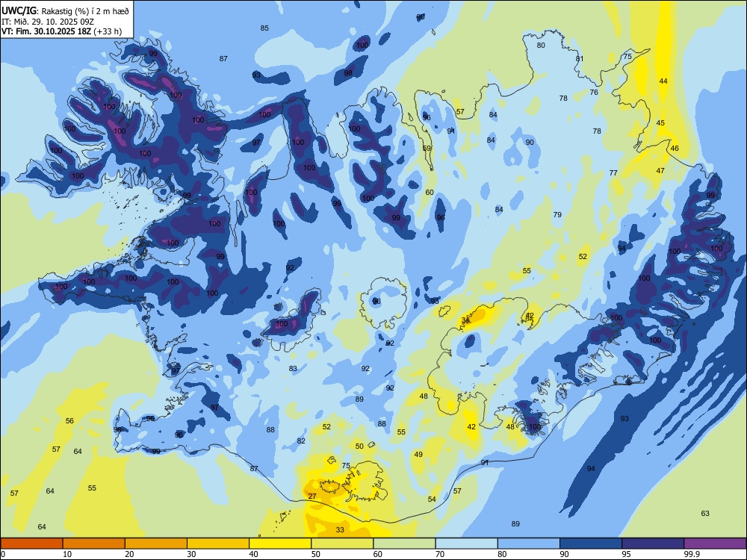Image resolution: width=747 pixels, height=560 pixels.
Task: Click the map humidity value '63'
Action: [x=705, y=514]
